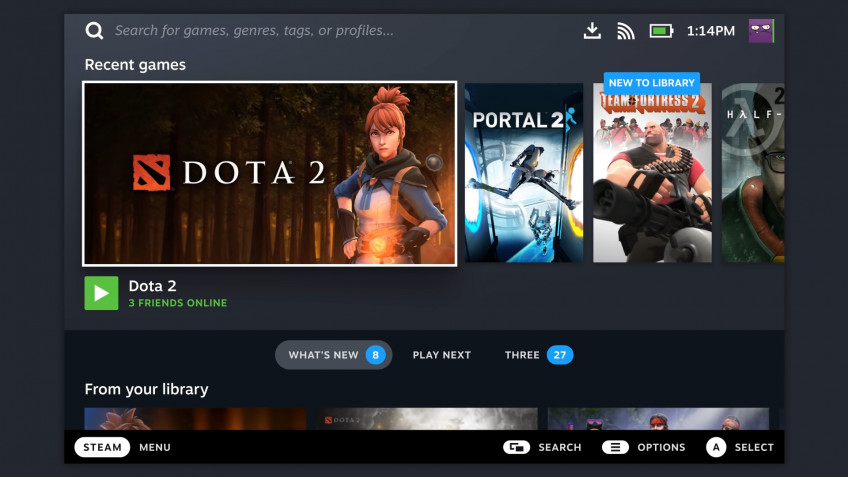Click the Wi-Fi signal icon
The height and width of the screenshot is (477, 848).
point(626,31)
